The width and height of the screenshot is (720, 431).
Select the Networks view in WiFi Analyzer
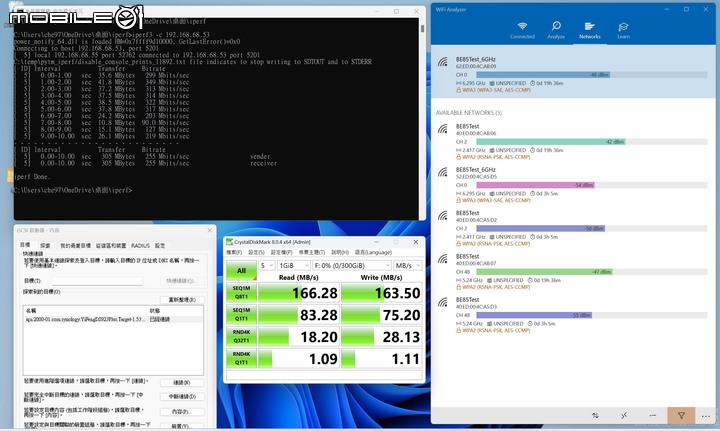[590, 30]
